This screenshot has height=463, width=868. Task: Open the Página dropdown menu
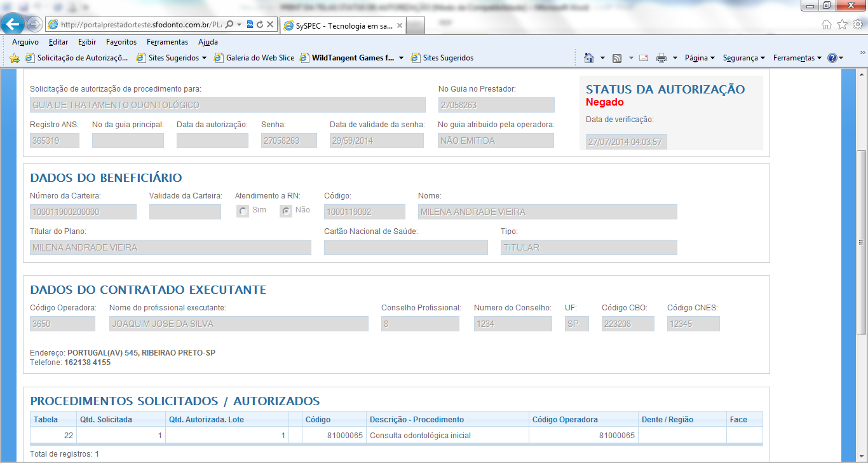coord(700,58)
